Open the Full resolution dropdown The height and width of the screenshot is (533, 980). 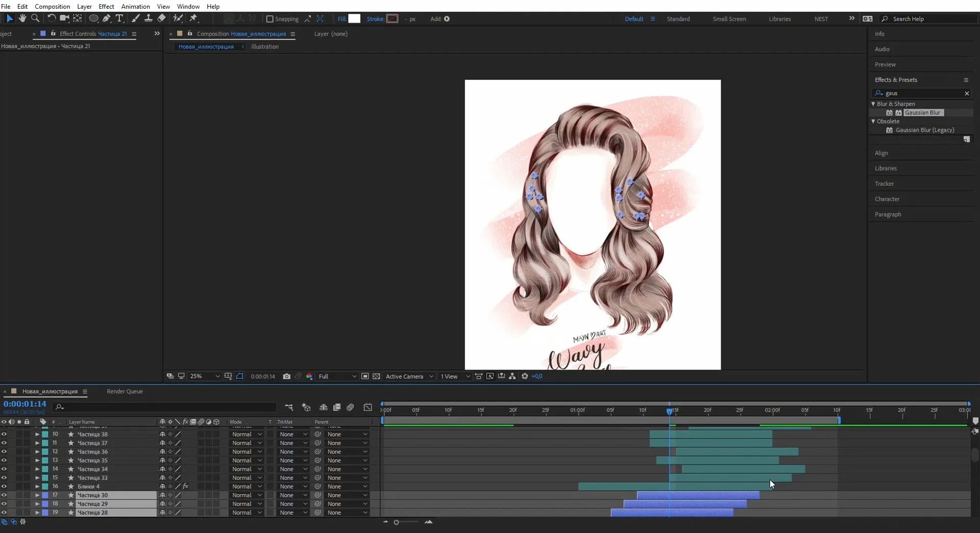tap(337, 376)
